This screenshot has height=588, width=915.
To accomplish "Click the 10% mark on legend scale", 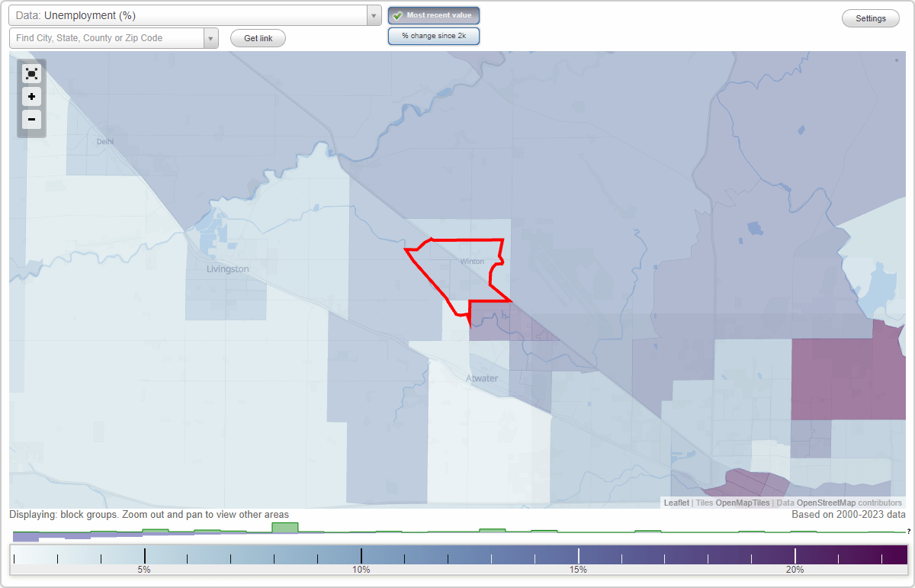I will (361, 569).
